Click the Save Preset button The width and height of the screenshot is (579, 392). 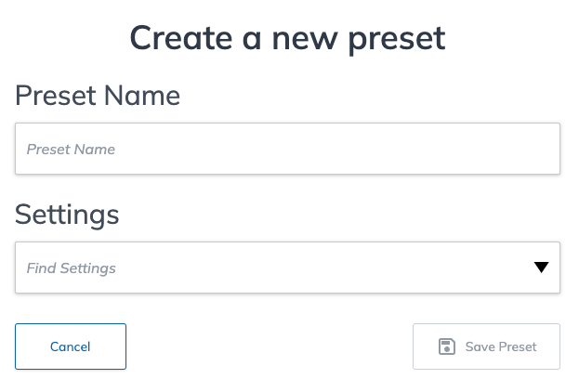[486, 346]
